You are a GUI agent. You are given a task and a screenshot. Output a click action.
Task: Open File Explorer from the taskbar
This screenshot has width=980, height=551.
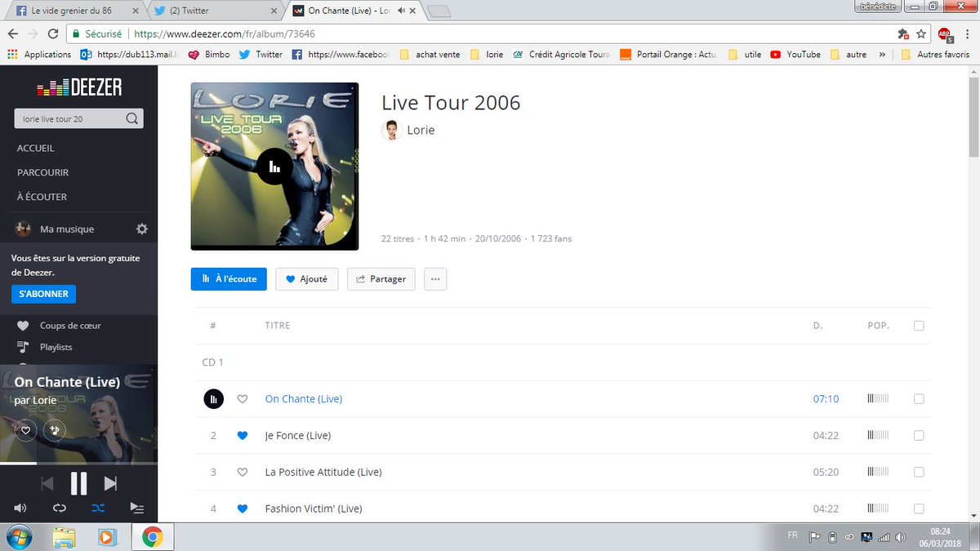coord(64,537)
